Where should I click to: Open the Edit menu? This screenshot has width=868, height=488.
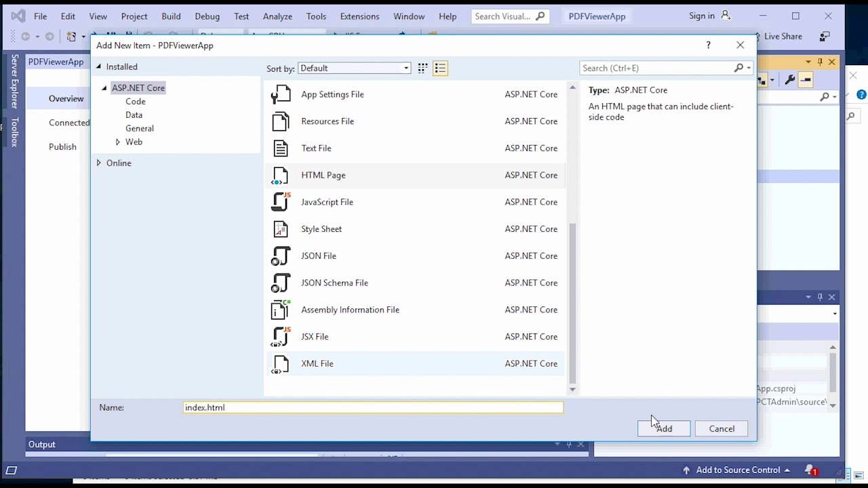(x=68, y=16)
